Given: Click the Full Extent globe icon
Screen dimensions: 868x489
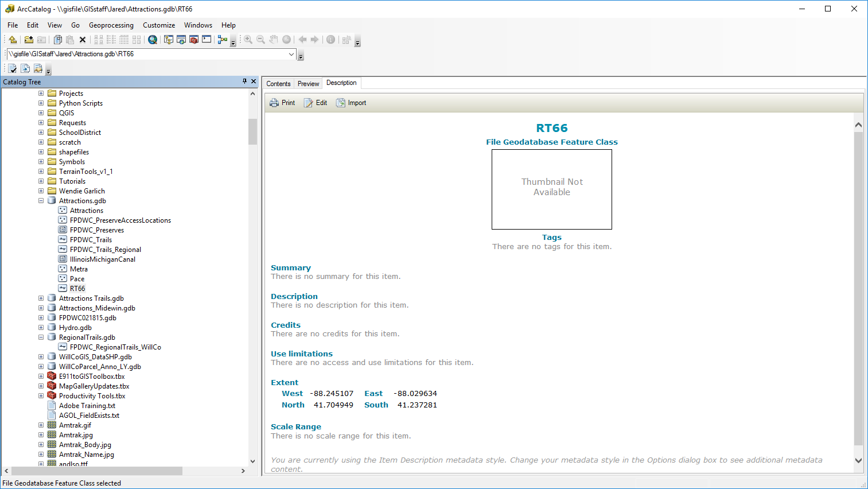Looking at the screenshot, I should [286, 40].
